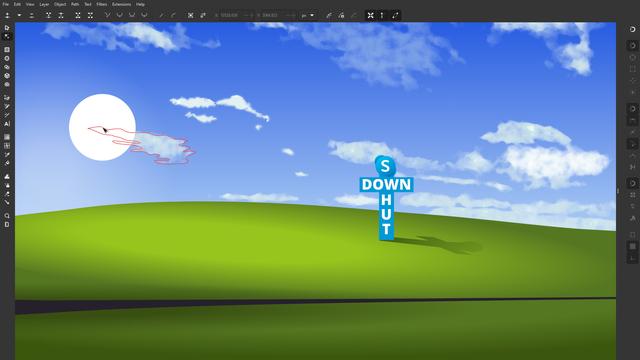The width and height of the screenshot is (640, 360).
Task: Select the Gradient tool
Action: pos(7,137)
